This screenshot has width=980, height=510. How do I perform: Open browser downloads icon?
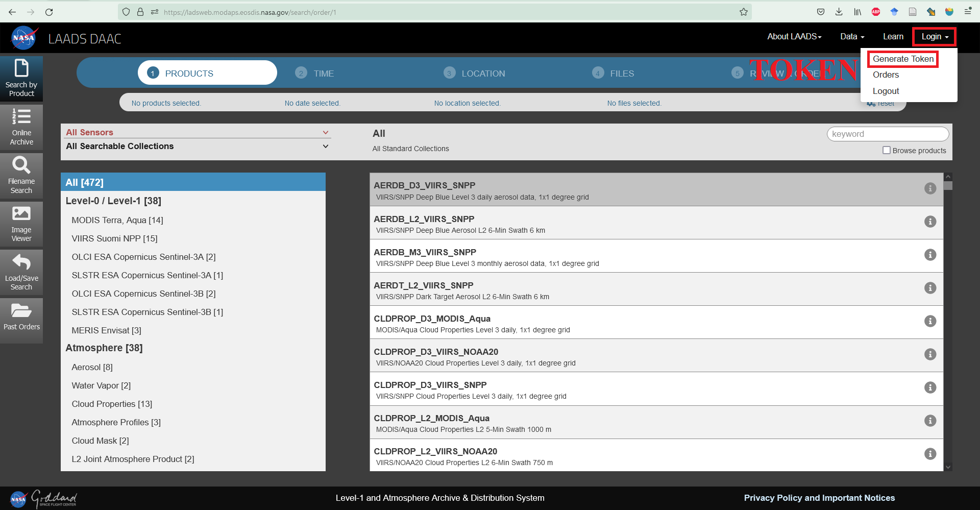[839, 12]
